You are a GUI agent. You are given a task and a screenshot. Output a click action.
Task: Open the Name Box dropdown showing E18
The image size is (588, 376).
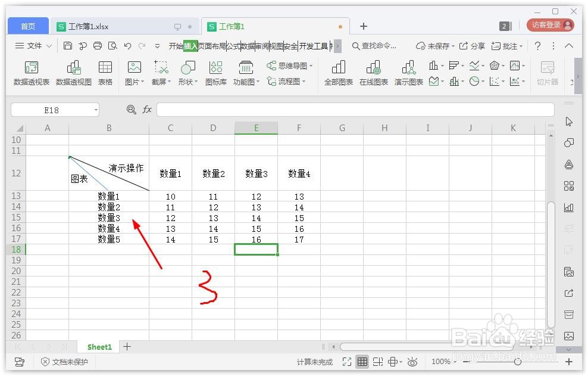[95, 110]
